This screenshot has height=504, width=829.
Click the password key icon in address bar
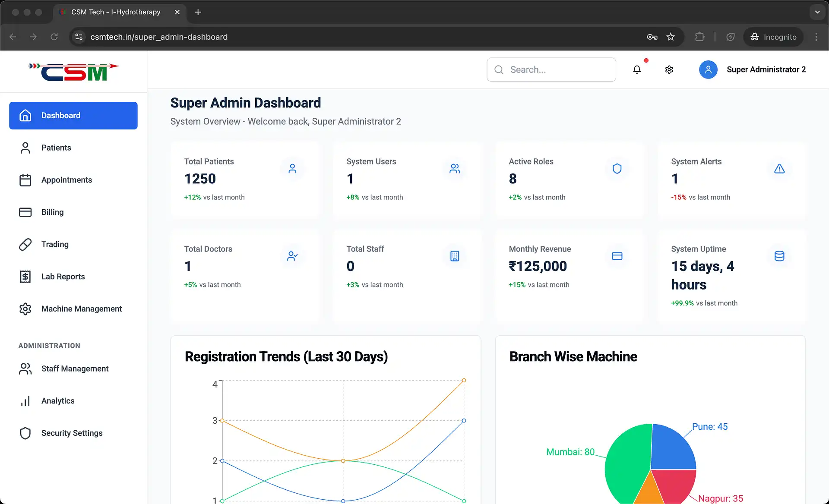click(652, 37)
